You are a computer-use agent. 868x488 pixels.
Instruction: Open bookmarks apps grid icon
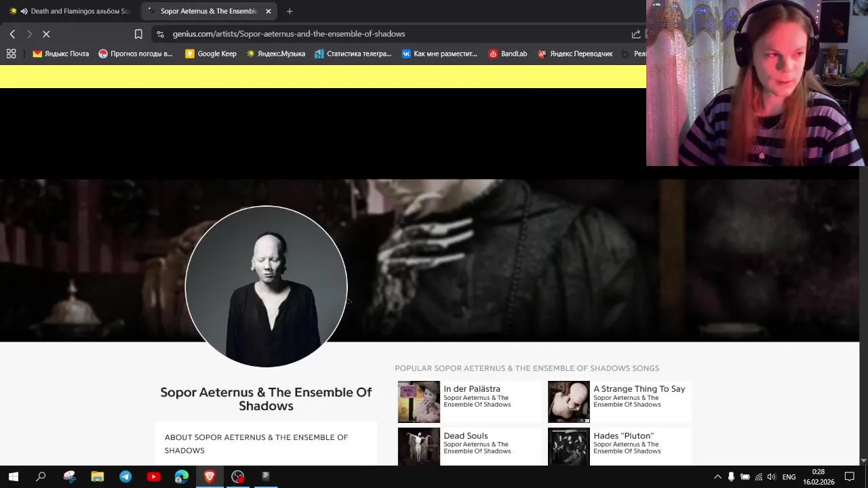[11, 54]
